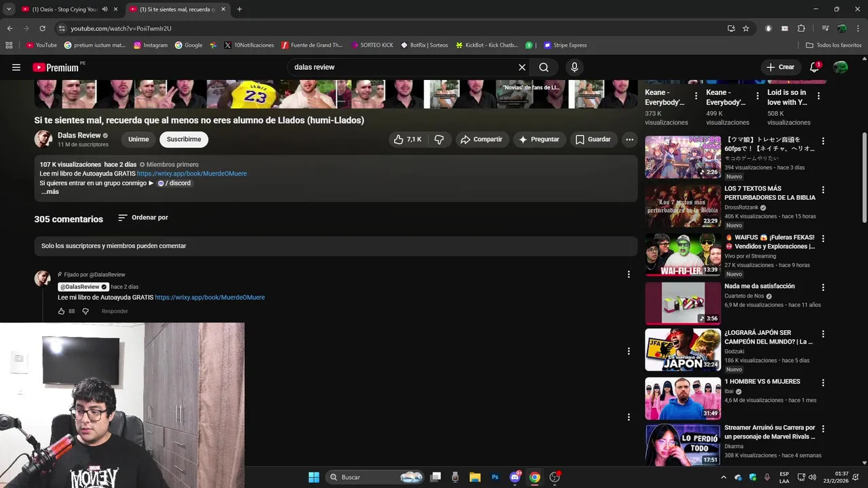
Task: Reply to the pinned comment via Responder
Action: tap(115, 311)
